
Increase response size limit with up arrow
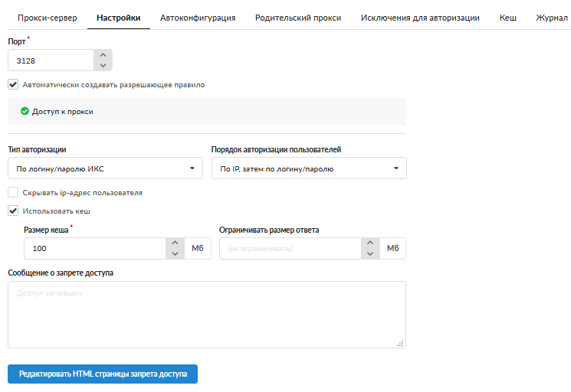(x=370, y=243)
